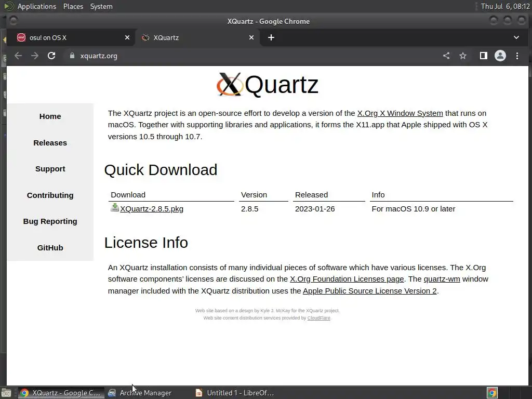Screen dimensions: 532x399
Task: Follow the quartz-wm link
Action: coord(442,279)
